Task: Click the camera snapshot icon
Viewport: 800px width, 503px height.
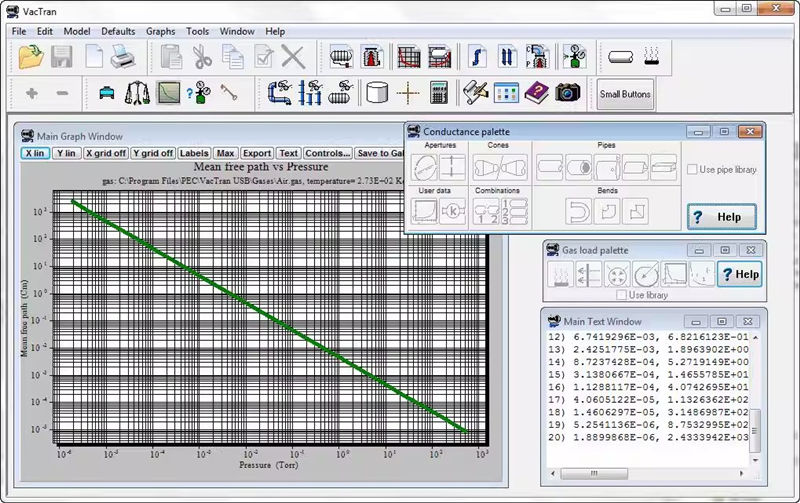Action: pyautogui.click(x=567, y=93)
